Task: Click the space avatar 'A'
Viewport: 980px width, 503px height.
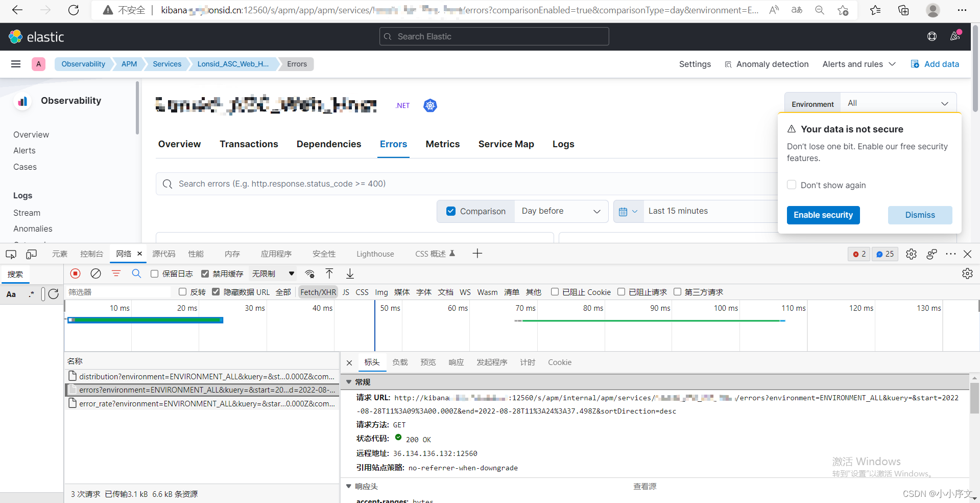Action: click(39, 64)
